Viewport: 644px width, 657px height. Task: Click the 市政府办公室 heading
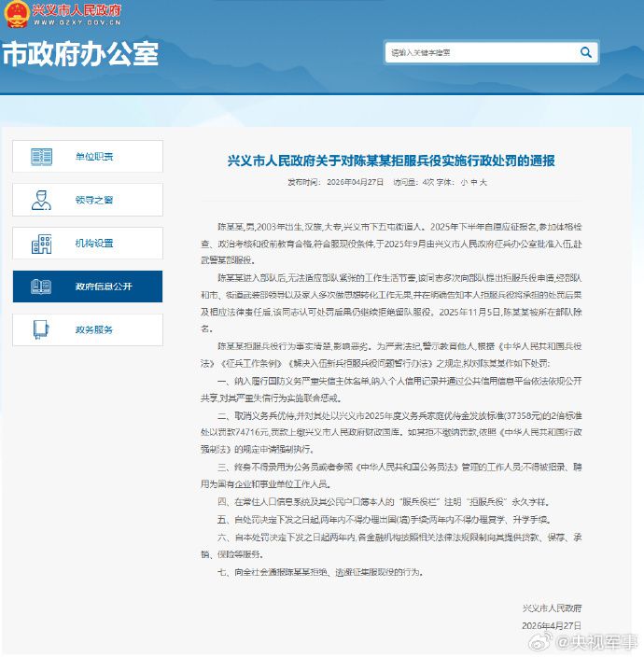(80, 53)
